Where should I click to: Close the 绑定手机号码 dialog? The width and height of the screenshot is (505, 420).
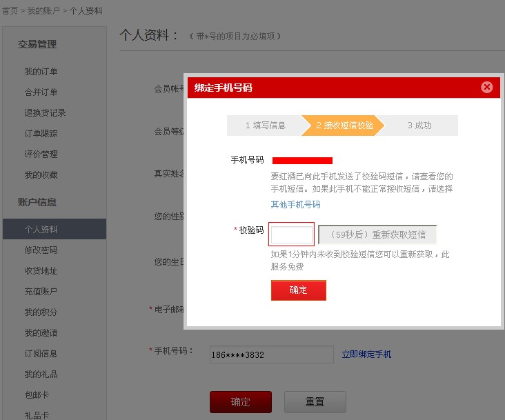pos(486,87)
